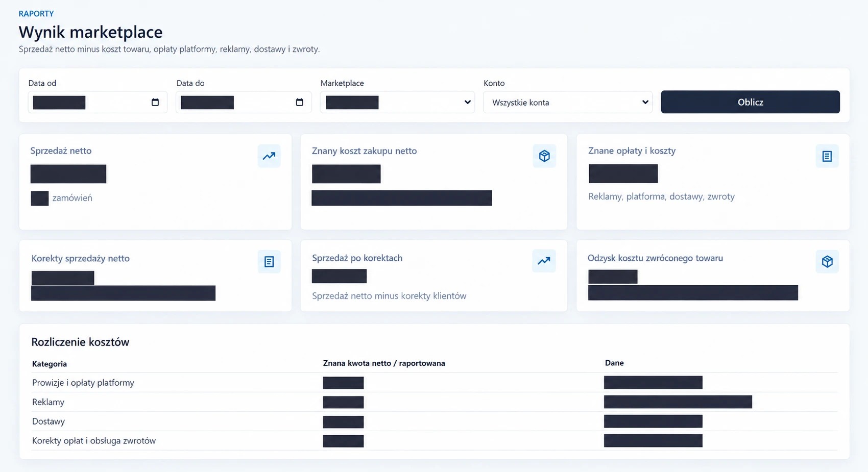Click the Sprzedaż netto card title
This screenshot has width=868, height=472.
coord(61,151)
